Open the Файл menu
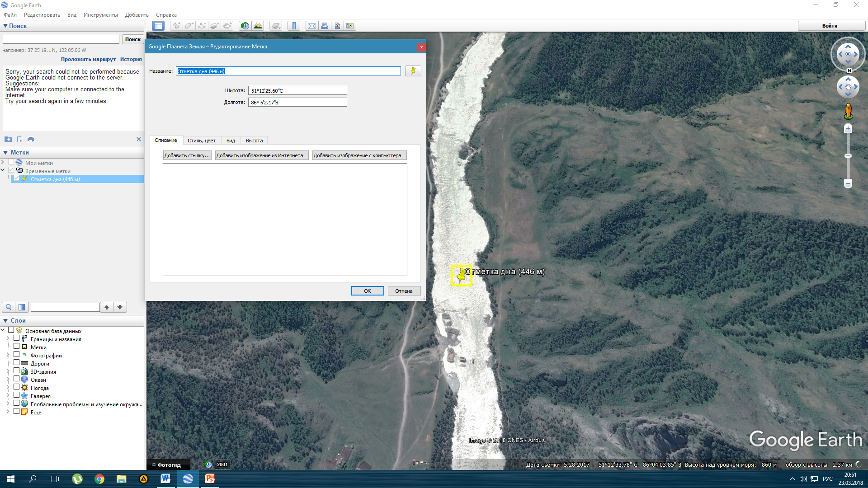Image resolution: width=868 pixels, height=488 pixels. click(x=10, y=15)
